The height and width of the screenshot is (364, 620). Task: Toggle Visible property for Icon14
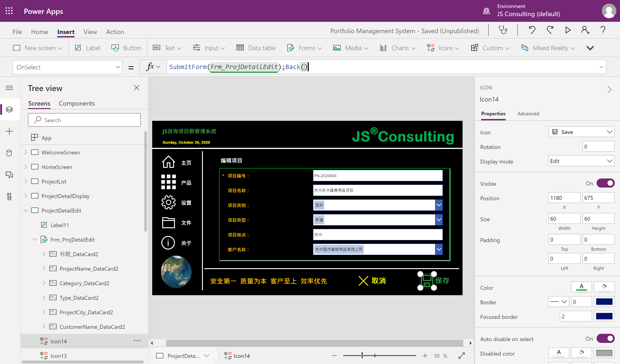point(605,183)
